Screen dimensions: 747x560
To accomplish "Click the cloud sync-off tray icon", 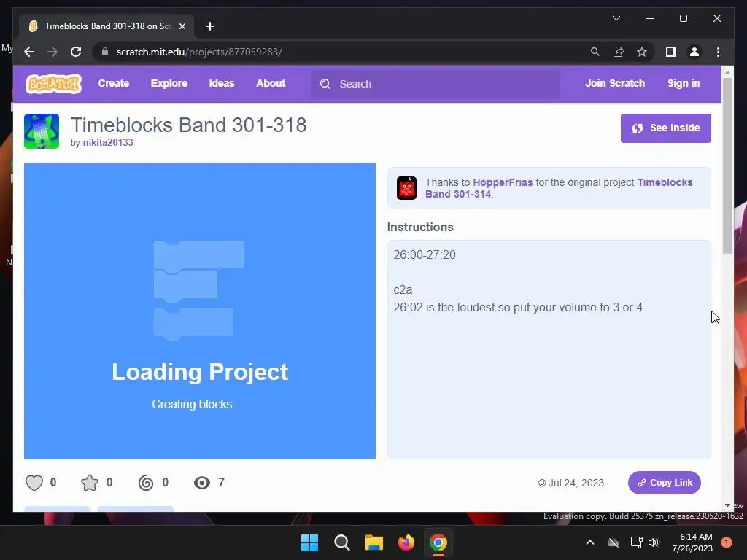I will [x=614, y=542].
